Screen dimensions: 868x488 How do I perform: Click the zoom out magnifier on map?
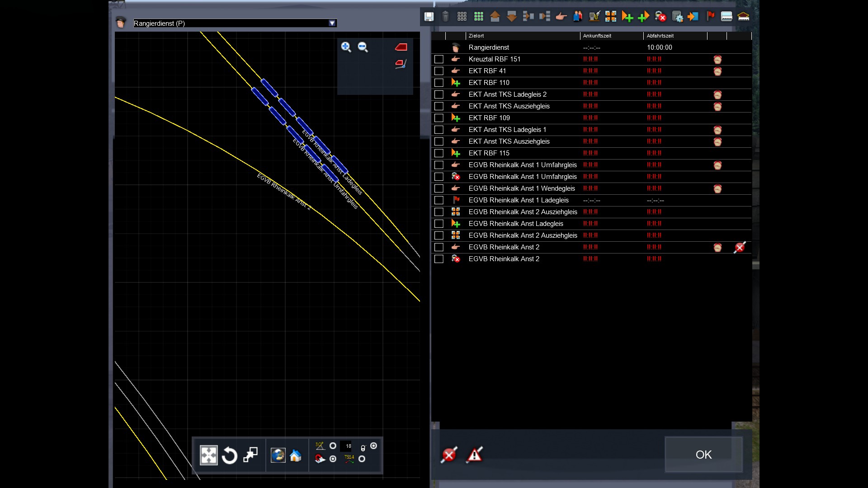click(x=363, y=47)
